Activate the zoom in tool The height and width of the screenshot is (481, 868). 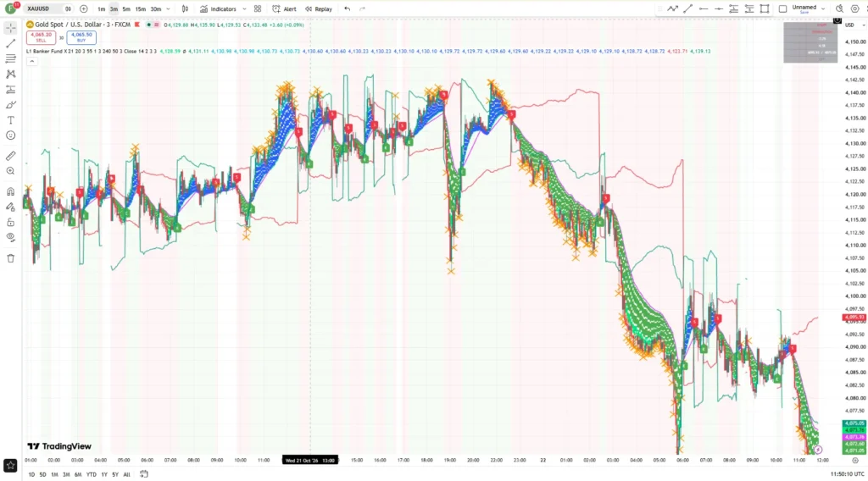(10, 171)
